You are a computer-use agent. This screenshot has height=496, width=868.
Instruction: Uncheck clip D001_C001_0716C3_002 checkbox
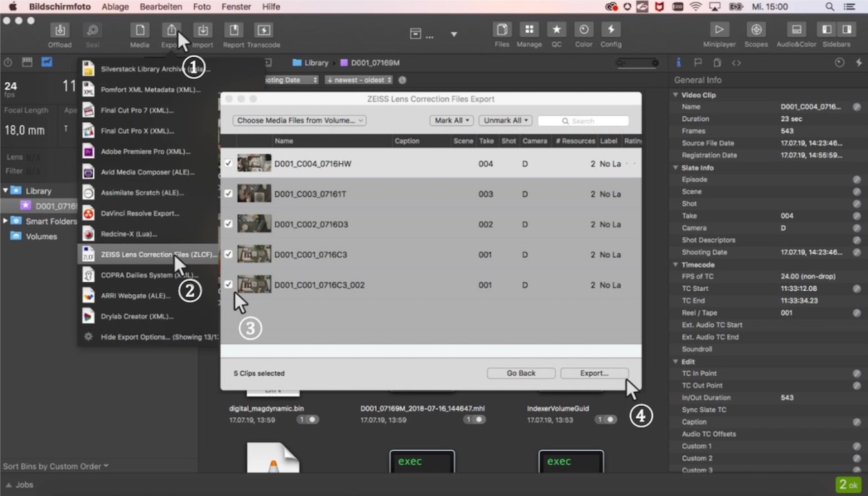coord(228,284)
